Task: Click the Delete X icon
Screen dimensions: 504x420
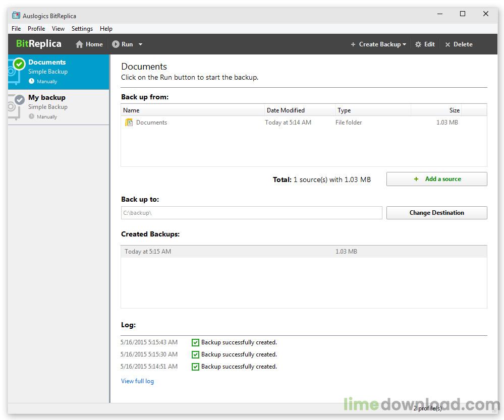Action: coord(447,44)
